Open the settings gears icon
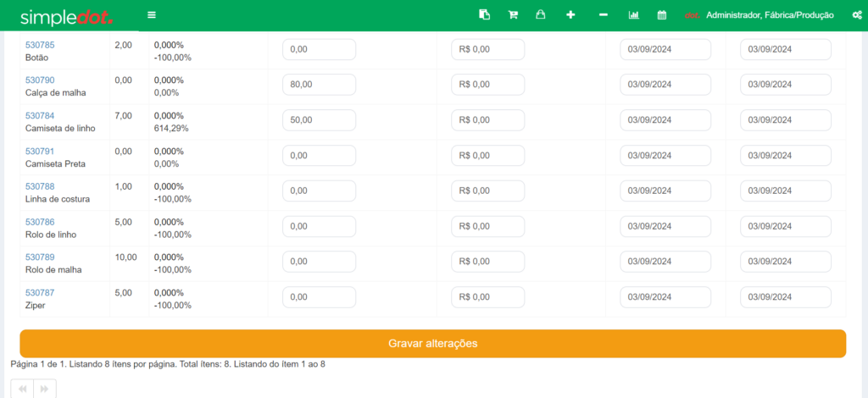This screenshot has height=398, width=868. pyautogui.click(x=856, y=14)
